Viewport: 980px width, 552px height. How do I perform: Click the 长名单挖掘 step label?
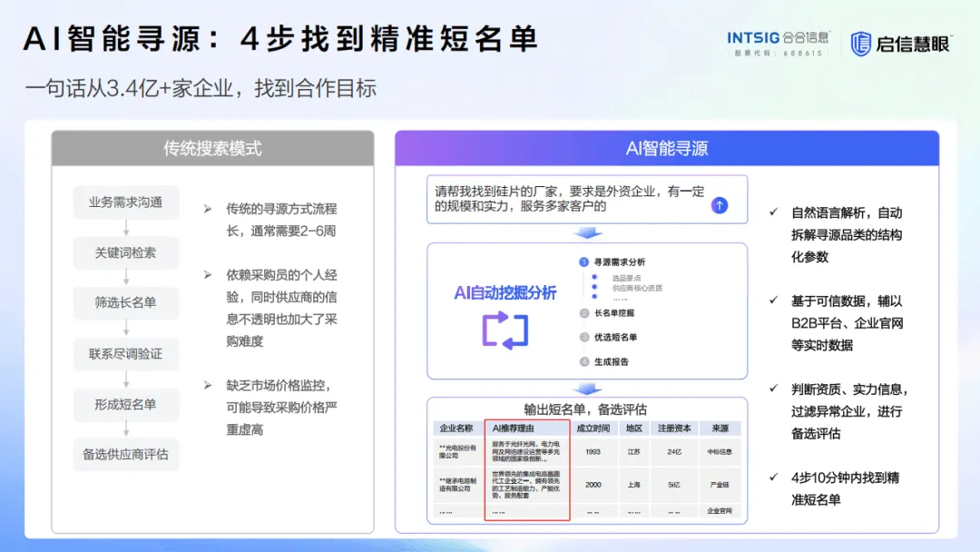(614, 313)
